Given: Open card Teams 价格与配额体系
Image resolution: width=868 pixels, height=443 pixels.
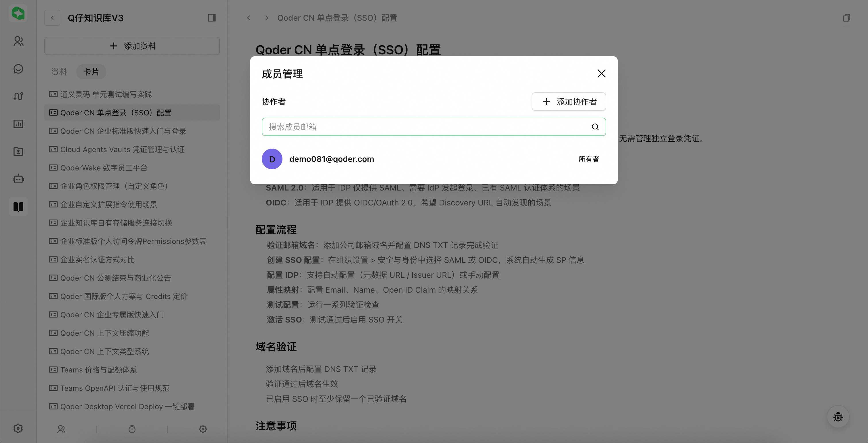Looking at the screenshot, I should pyautogui.click(x=132, y=370).
